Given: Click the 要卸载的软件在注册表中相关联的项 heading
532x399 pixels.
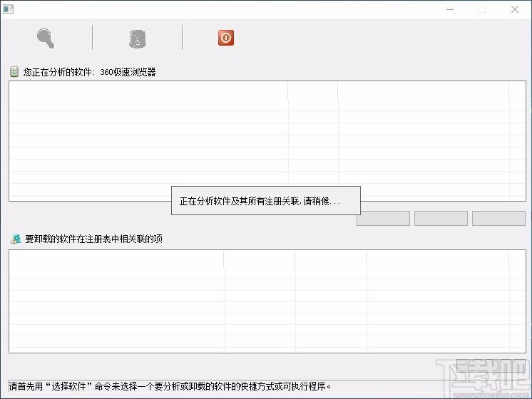Looking at the screenshot, I should 94,239.
